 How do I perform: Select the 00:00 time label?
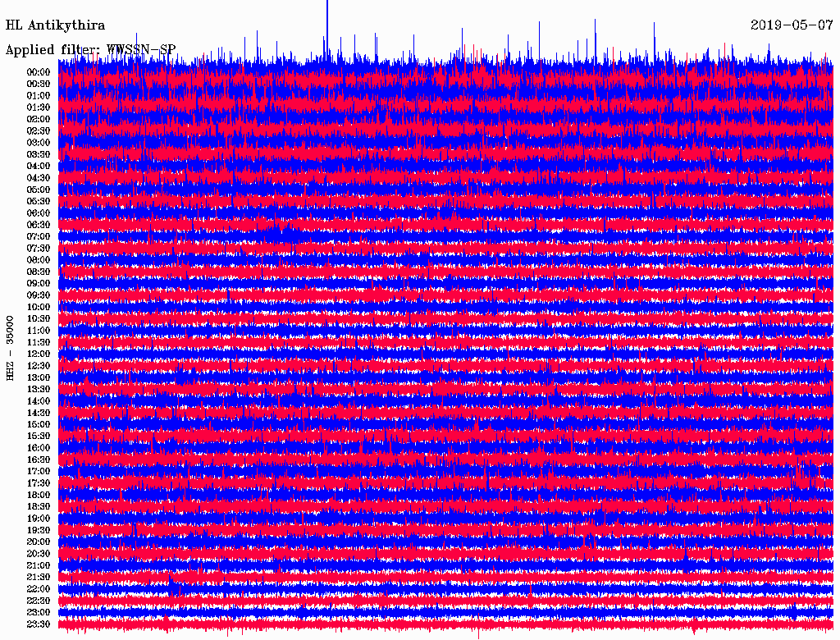(38, 72)
